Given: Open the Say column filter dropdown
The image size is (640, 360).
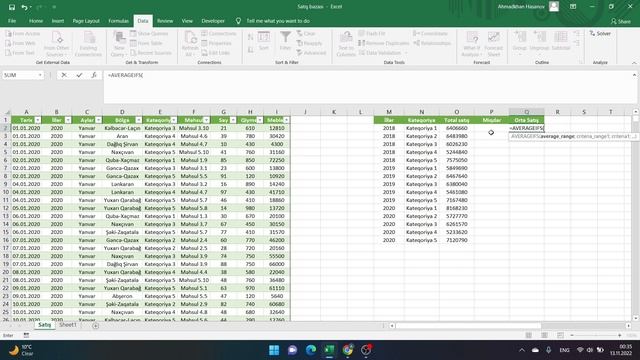Looking at the screenshot, I should (233, 120).
